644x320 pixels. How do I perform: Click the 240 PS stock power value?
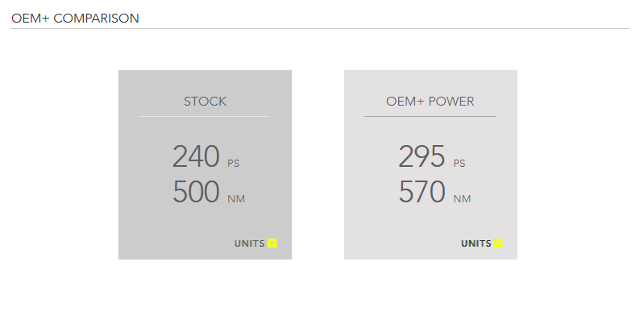(x=206, y=156)
